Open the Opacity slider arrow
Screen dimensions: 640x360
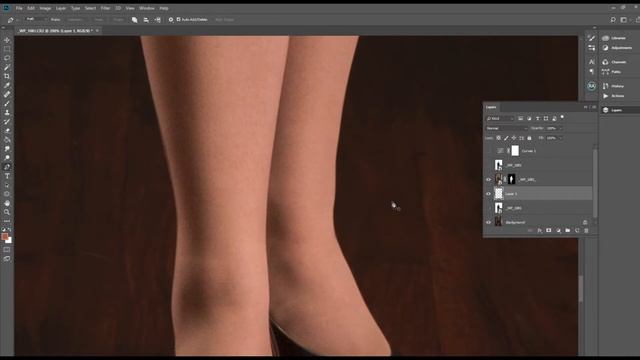[561, 128]
